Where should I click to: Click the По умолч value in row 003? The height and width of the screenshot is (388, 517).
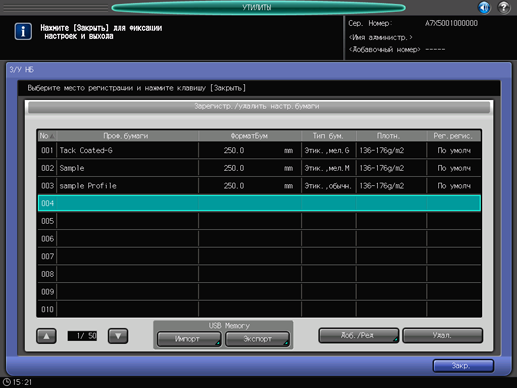pos(454,186)
